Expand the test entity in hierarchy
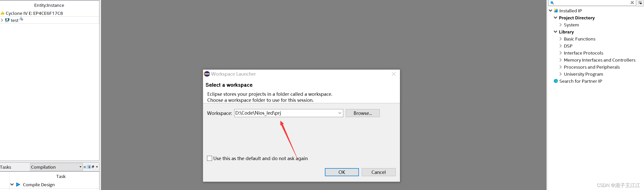The height and width of the screenshot is (190, 644). point(2,20)
